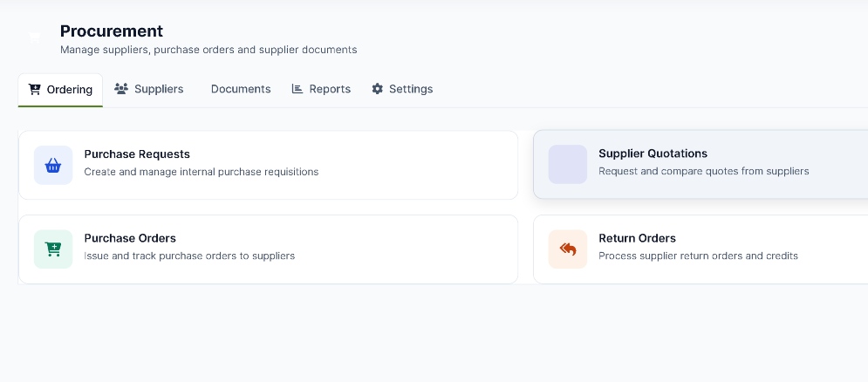Image resolution: width=868 pixels, height=382 pixels.
Task: Open the Settings tab
Action: [x=402, y=89]
